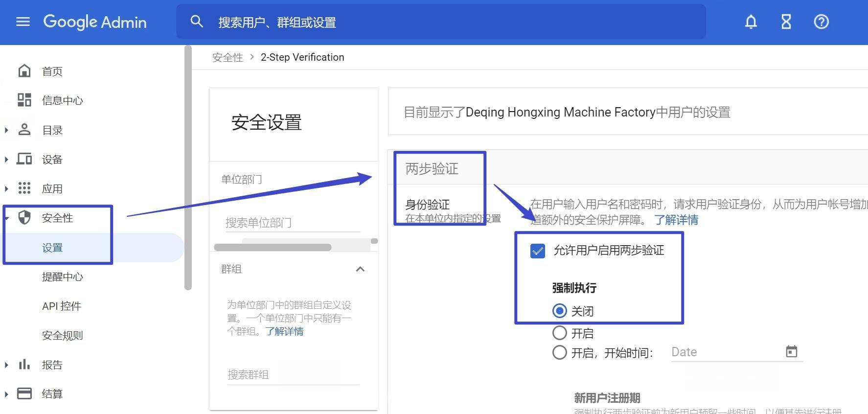Focus the 搜索单位部门 field
Image resolution: width=868 pixels, height=414 pixels.
[x=293, y=223]
